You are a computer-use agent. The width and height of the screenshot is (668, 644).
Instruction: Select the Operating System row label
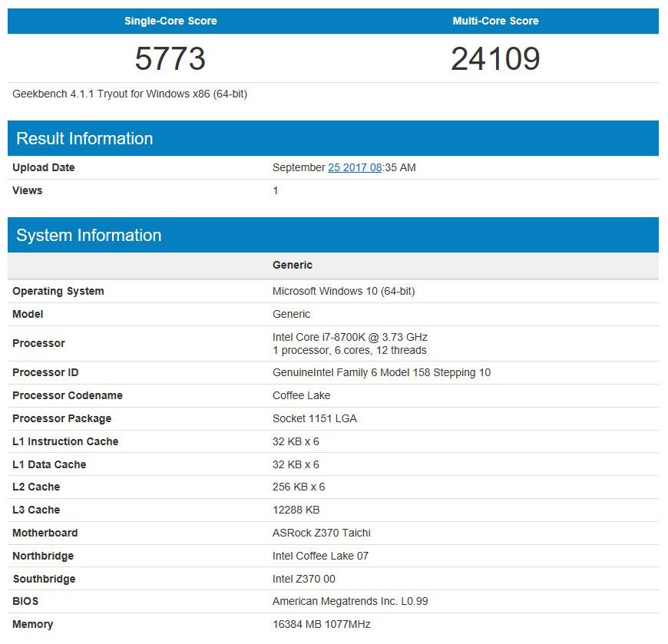pyautogui.click(x=58, y=291)
